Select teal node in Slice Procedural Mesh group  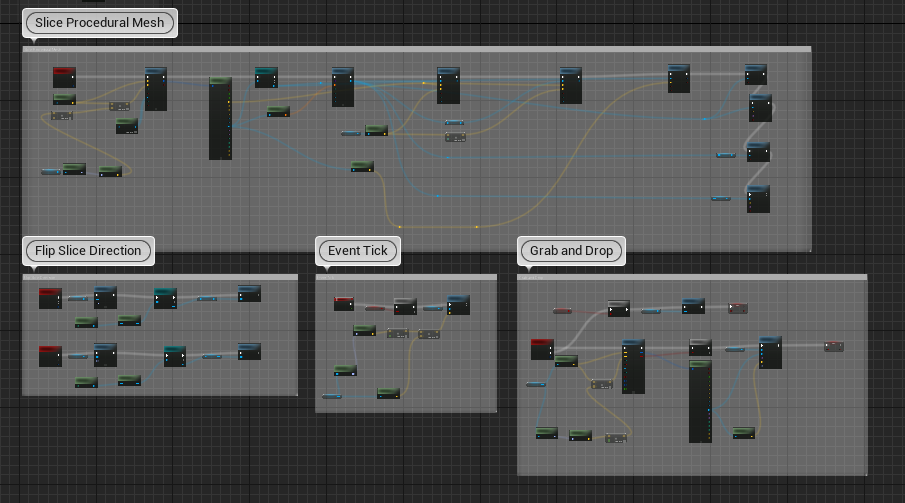click(x=266, y=77)
